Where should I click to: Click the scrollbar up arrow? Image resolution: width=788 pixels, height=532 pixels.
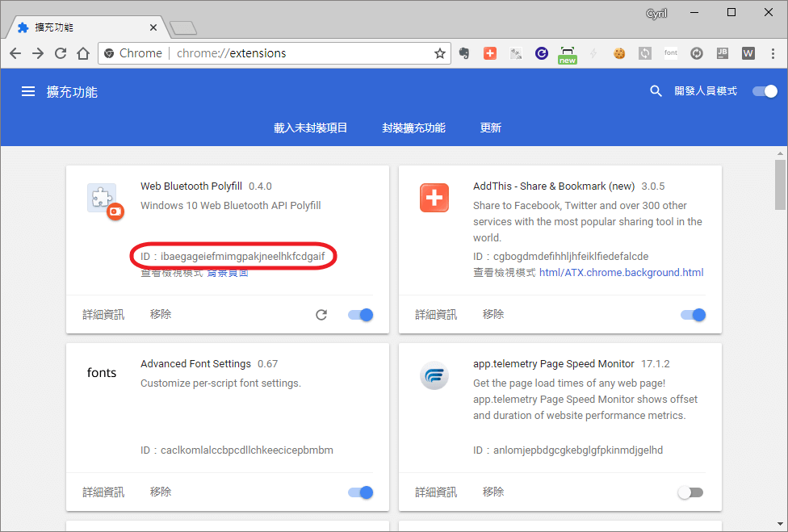pos(780,153)
